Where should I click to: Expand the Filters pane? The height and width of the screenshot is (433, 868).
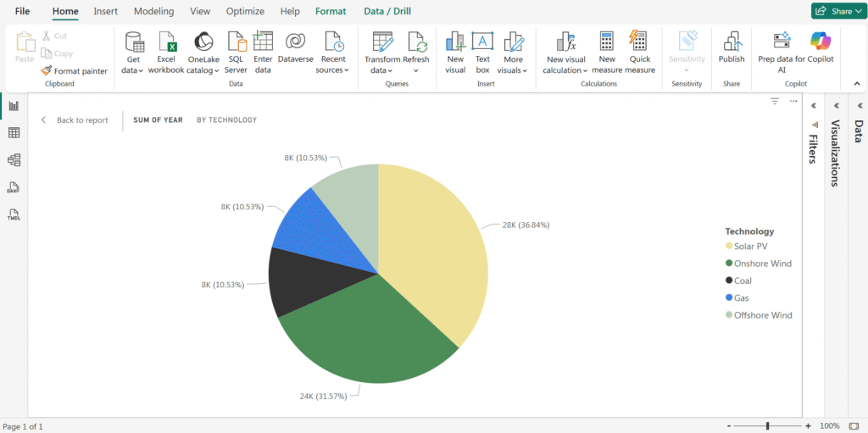pyautogui.click(x=814, y=106)
